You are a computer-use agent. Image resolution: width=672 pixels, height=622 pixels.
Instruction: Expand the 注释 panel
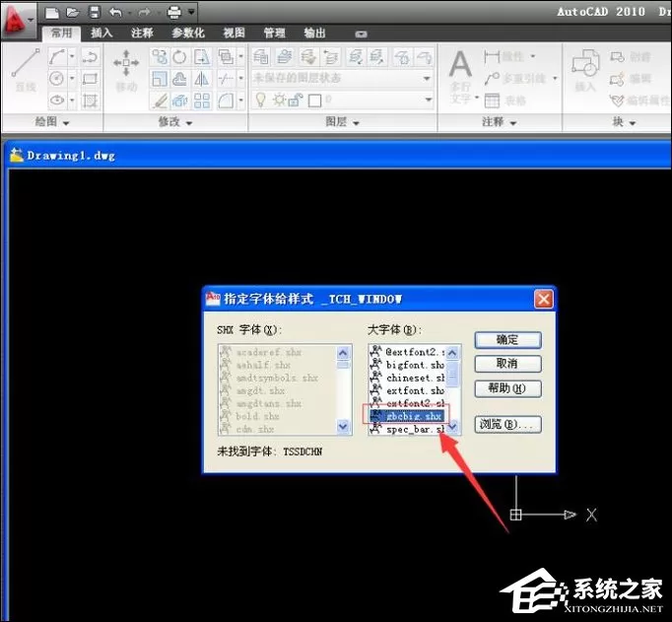click(499, 122)
